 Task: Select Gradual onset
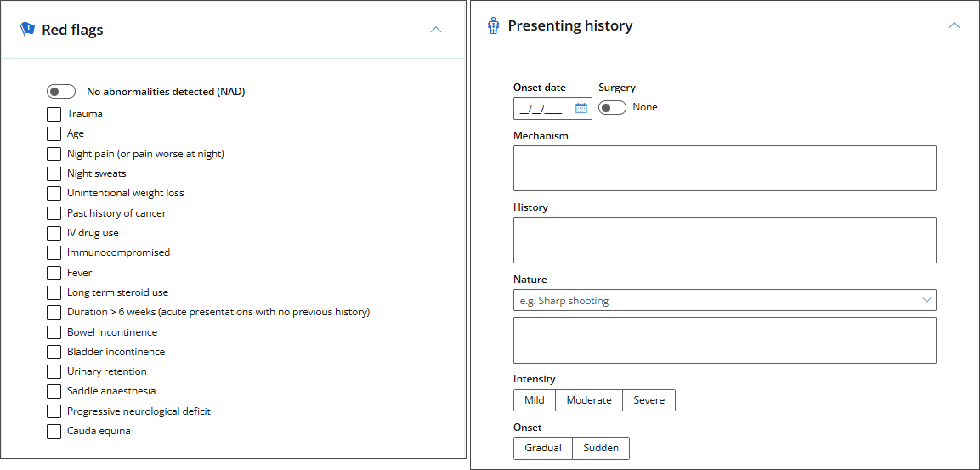pos(543,448)
